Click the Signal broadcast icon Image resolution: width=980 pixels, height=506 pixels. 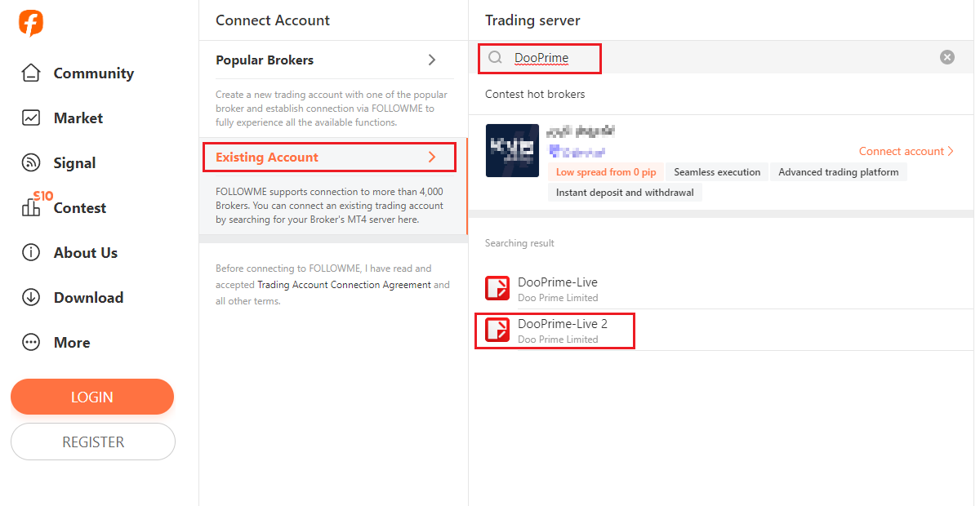click(31, 162)
